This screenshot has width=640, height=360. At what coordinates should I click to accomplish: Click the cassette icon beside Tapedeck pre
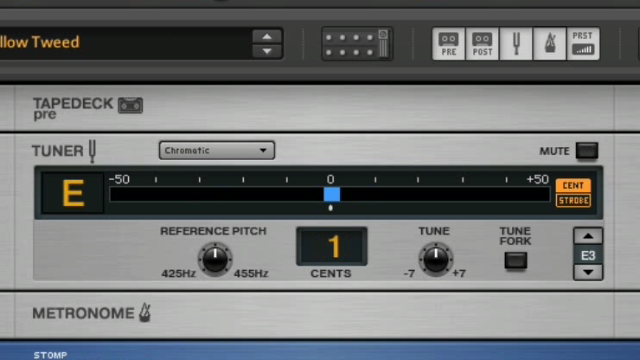pyautogui.click(x=131, y=105)
